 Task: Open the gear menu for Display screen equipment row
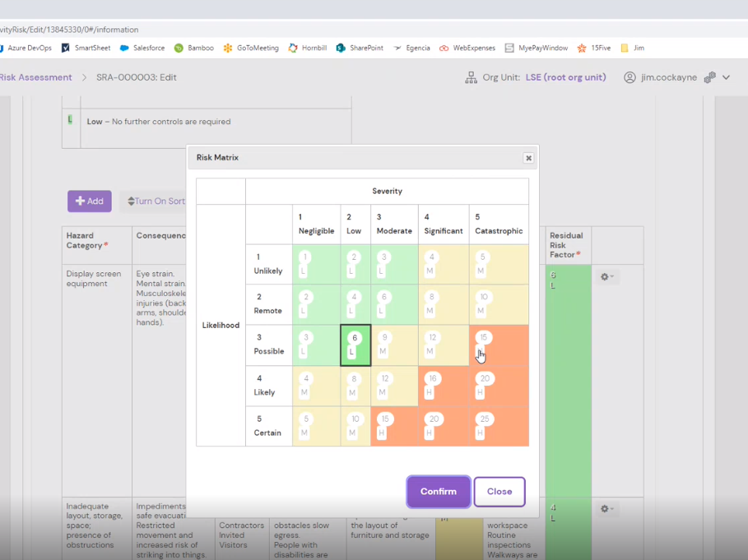(607, 277)
